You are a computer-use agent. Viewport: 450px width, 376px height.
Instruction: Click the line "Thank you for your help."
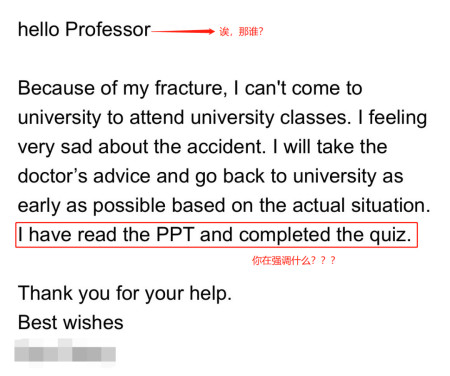[125, 294]
